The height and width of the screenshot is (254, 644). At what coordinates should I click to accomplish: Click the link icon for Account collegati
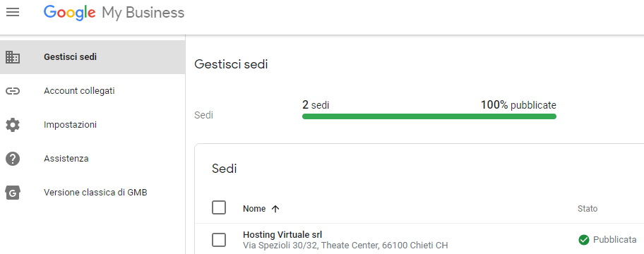click(x=13, y=91)
